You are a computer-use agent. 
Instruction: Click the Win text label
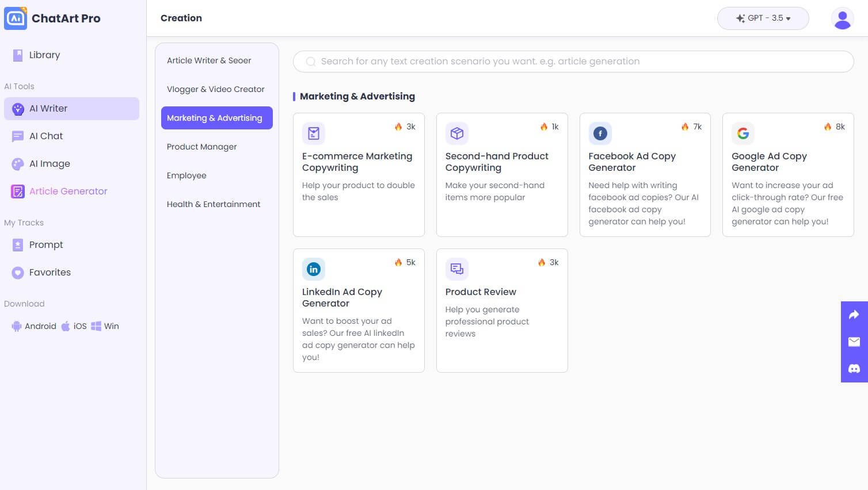coord(112,326)
